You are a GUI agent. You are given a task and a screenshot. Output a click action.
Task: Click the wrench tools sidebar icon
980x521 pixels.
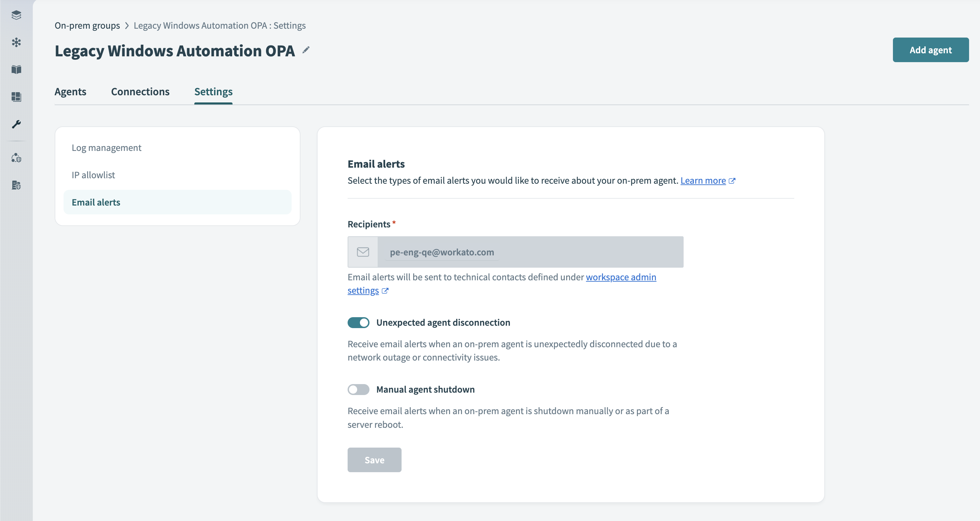coord(16,124)
